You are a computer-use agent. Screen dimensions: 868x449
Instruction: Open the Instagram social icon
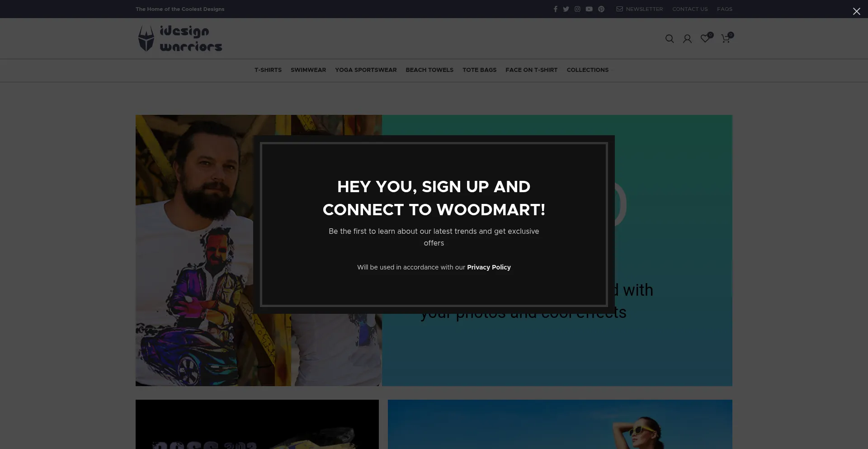point(577,9)
